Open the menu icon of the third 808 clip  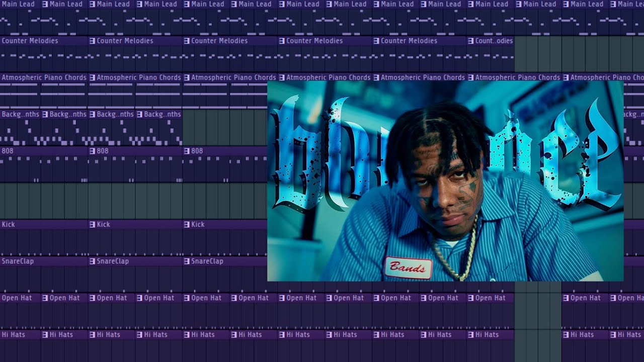187,151
